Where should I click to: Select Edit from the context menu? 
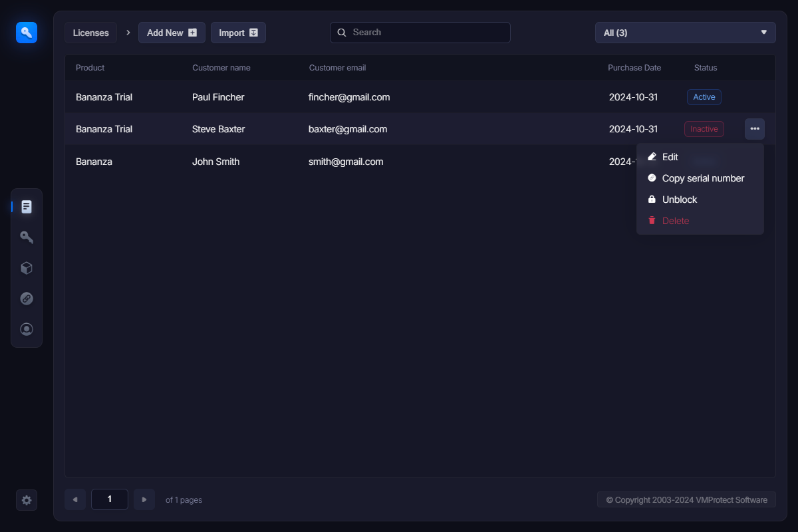(x=670, y=157)
